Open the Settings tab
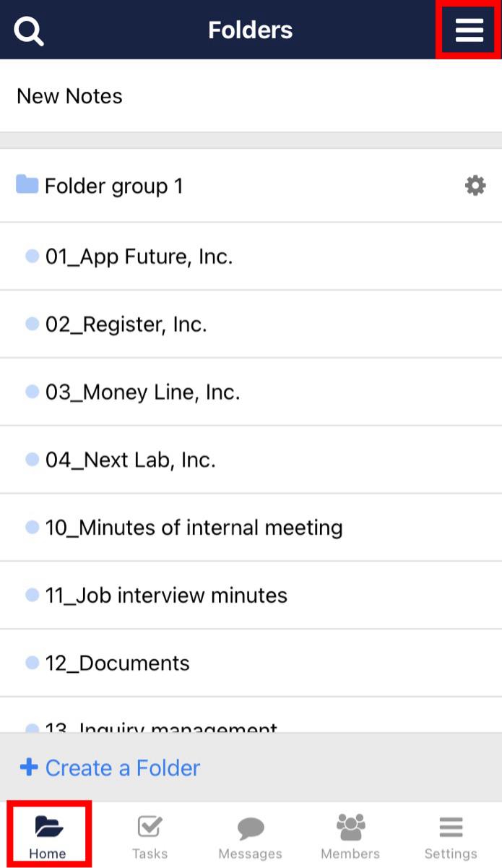 click(x=451, y=836)
